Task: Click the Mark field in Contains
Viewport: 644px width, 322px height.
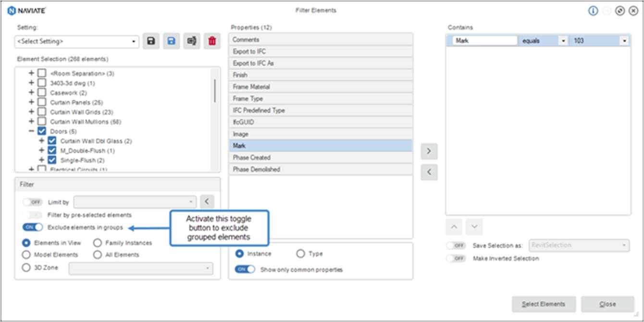Action: (x=485, y=41)
